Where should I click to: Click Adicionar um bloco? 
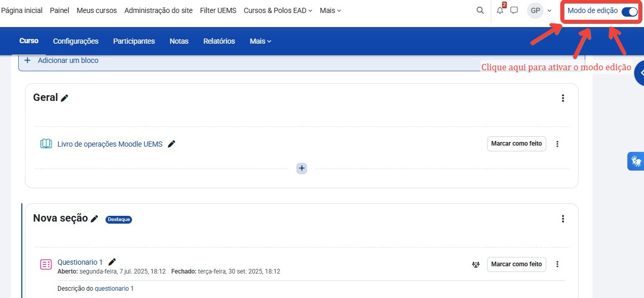(68, 60)
